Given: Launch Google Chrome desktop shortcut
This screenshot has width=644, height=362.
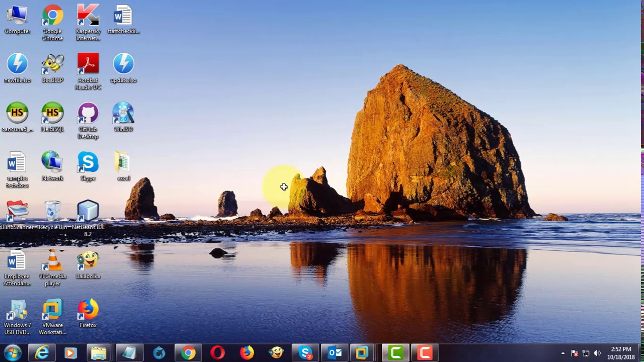Looking at the screenshot, I should [x=52, y=23].
